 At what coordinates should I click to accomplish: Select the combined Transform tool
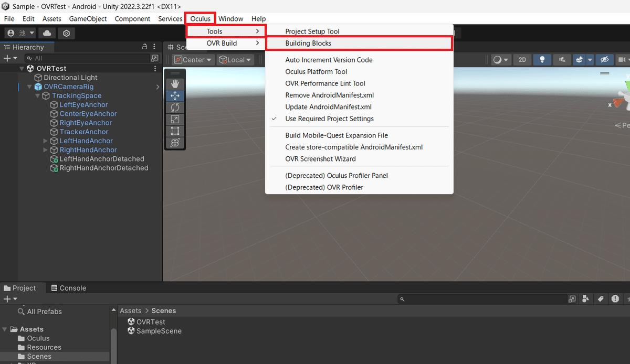175,143
